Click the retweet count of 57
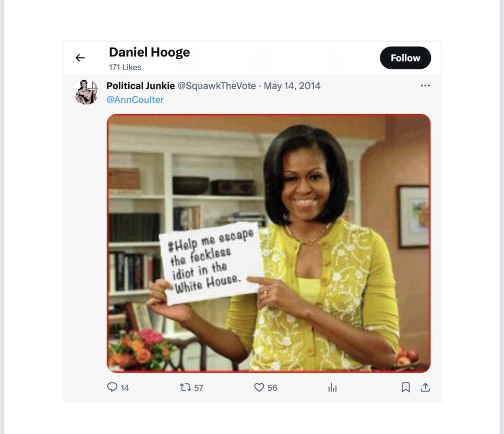 point(199,388)
